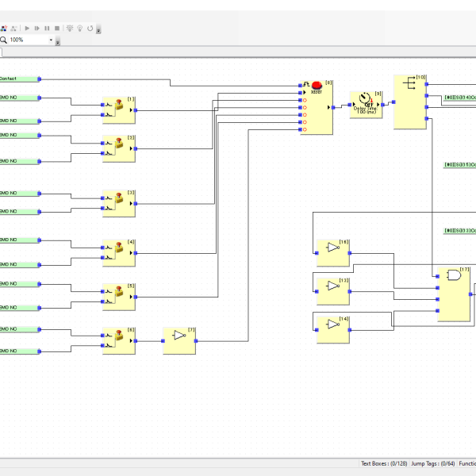Select emergency stop function block [6]
Image resolution: width=476 pixels, height=476 pixels.
pos(119,341)
